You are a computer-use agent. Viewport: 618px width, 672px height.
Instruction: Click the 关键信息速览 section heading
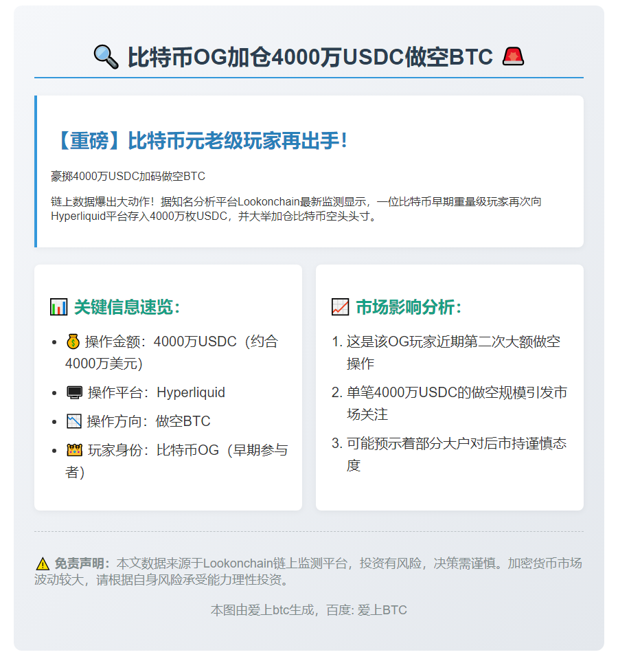(x=127, y=307)
